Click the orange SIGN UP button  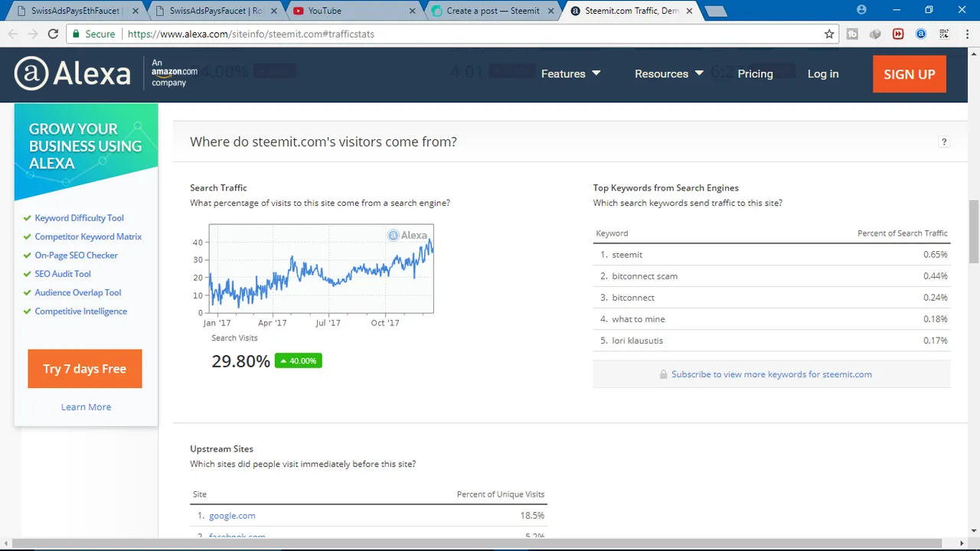pyautogui.click(x=910, y=74)
